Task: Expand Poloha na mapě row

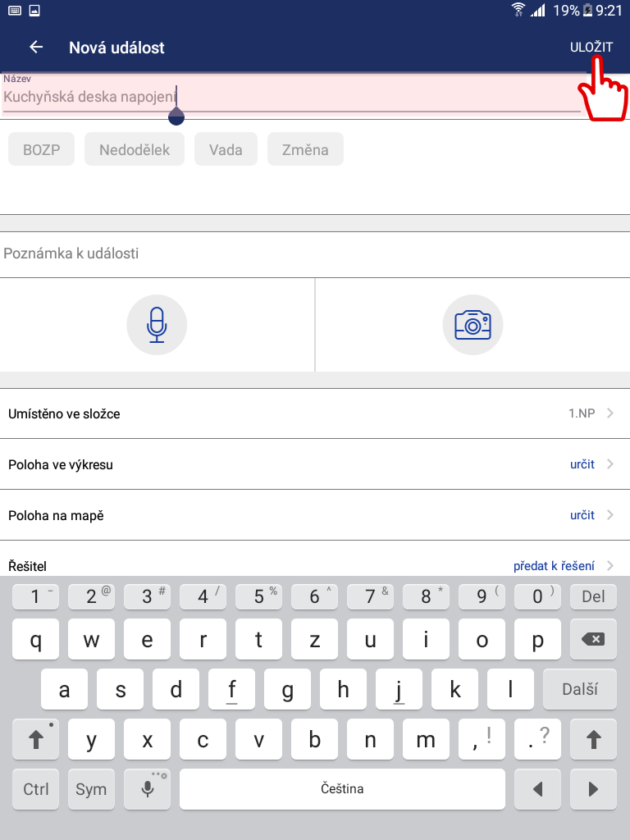Action: (x=315, y=515)
